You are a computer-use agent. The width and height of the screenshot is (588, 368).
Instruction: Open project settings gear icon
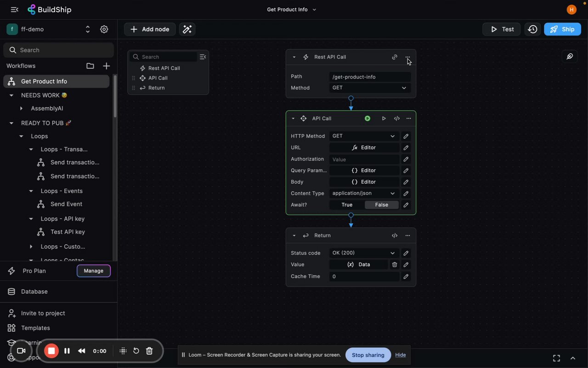pyautogui.click(x=104, y=29)
